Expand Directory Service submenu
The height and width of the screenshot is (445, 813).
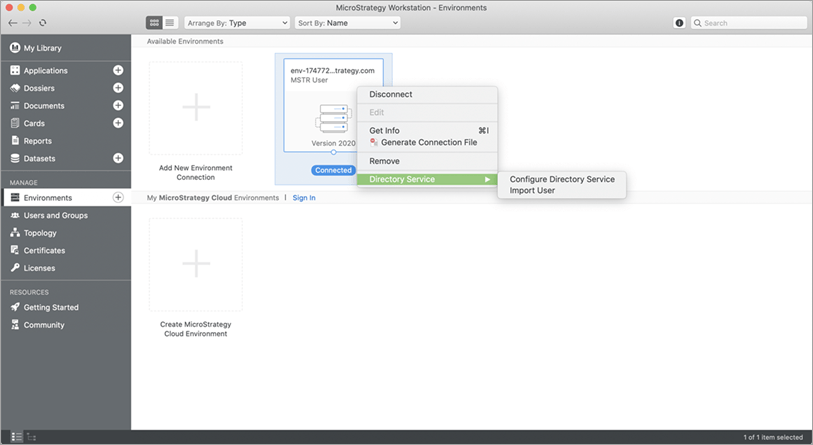(427, 179)
